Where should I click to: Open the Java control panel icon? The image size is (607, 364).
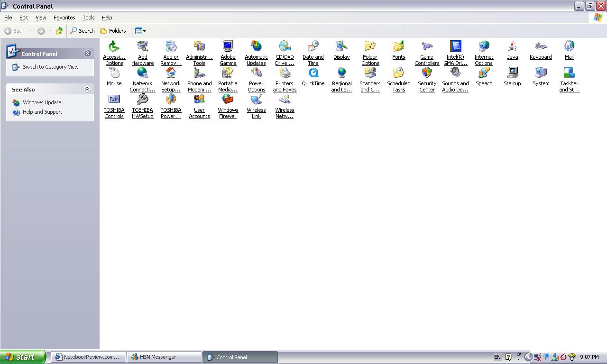tap(512, 46)
